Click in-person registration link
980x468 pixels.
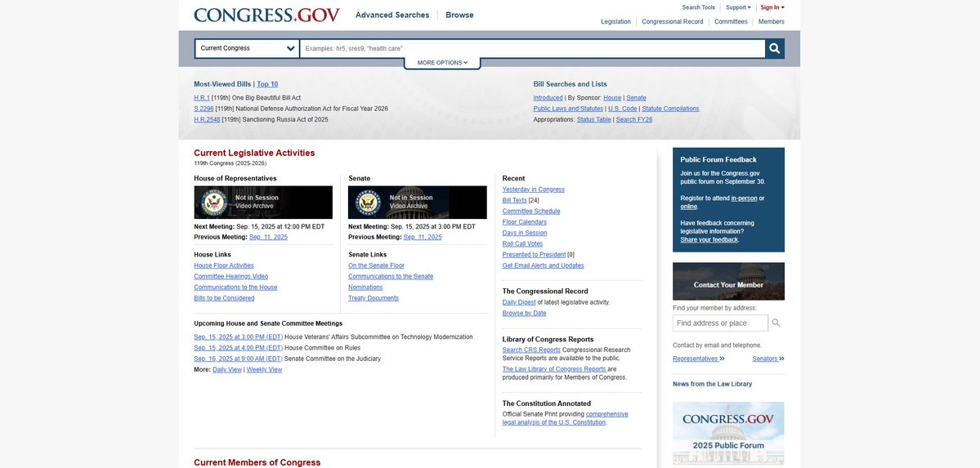tap(744, 198)
